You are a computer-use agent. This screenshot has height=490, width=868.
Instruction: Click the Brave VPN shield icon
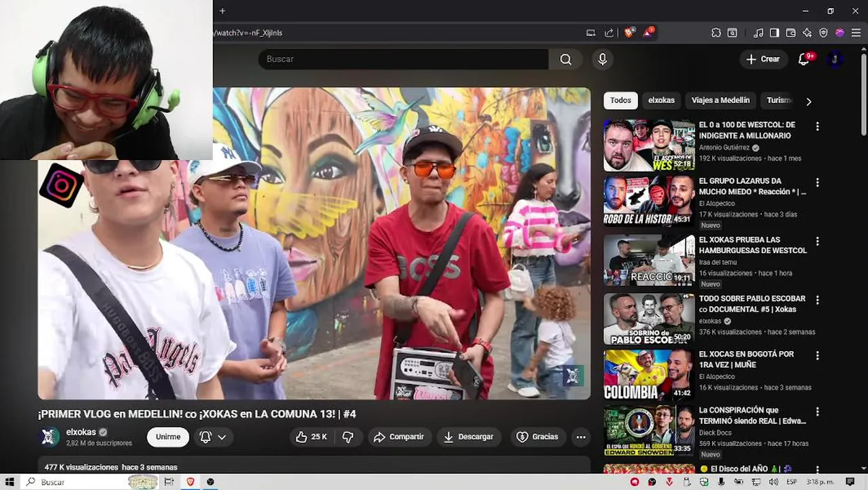[823, 33]
